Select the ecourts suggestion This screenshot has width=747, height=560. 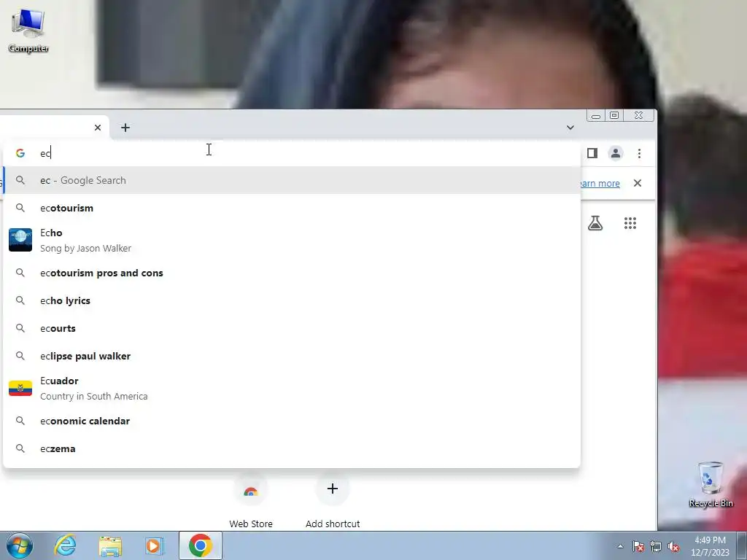[292, 328]
